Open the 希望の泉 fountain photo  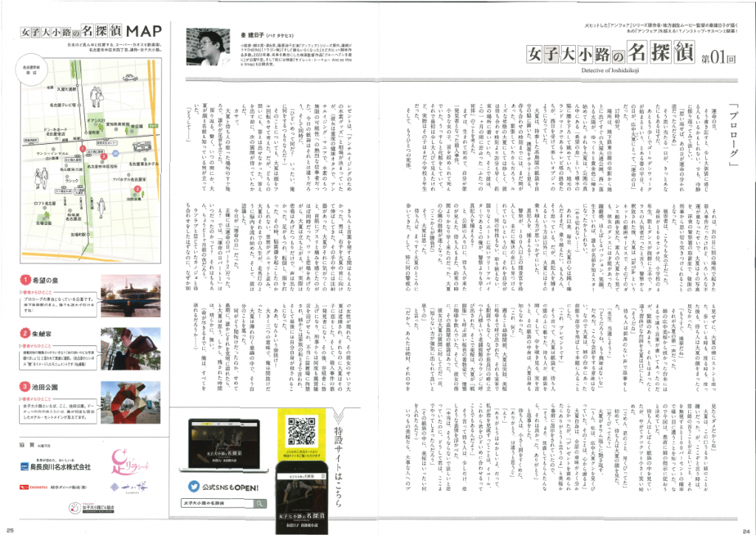coord(131,295)
